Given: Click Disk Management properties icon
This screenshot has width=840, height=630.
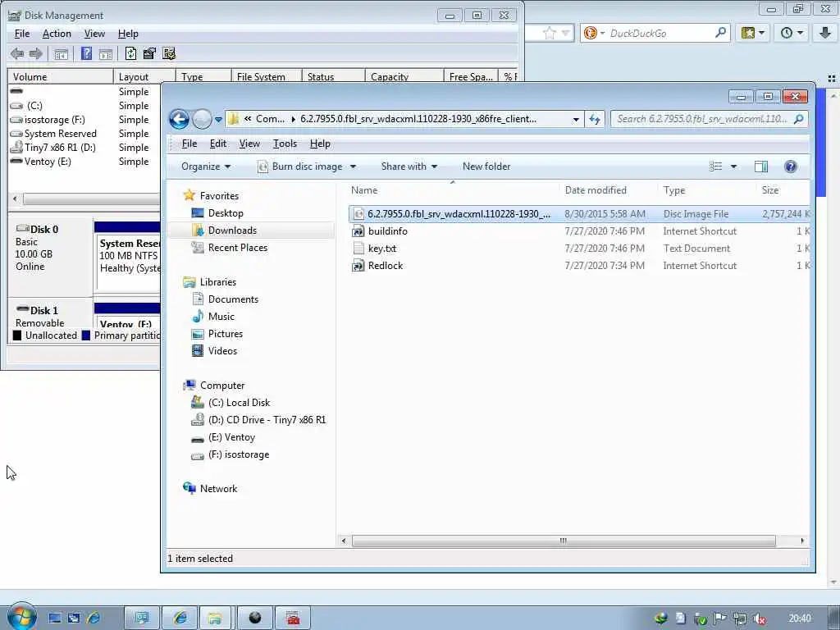Looking at the screenshot, I should 149,53.
